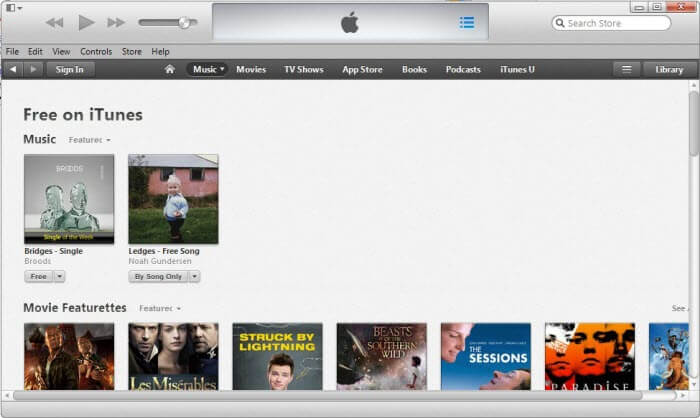Click the Bridges - Single title link
Screen dimensions: 700x418
coord(54,251)
